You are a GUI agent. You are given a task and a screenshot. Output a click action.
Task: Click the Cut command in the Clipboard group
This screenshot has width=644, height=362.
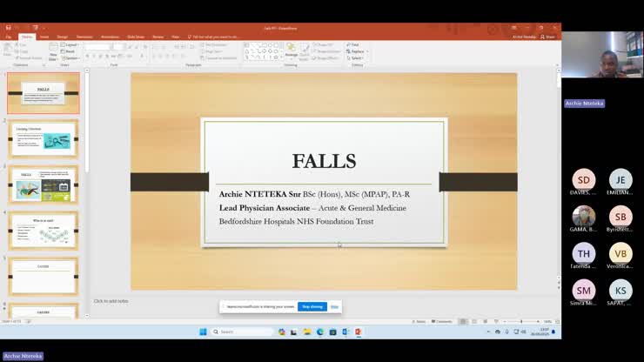22,44
